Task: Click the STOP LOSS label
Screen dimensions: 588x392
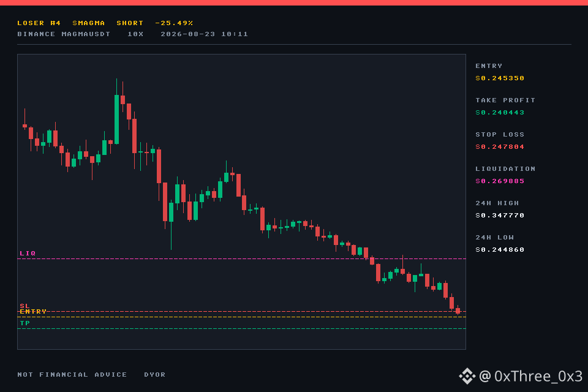Action: click(500, 134)
